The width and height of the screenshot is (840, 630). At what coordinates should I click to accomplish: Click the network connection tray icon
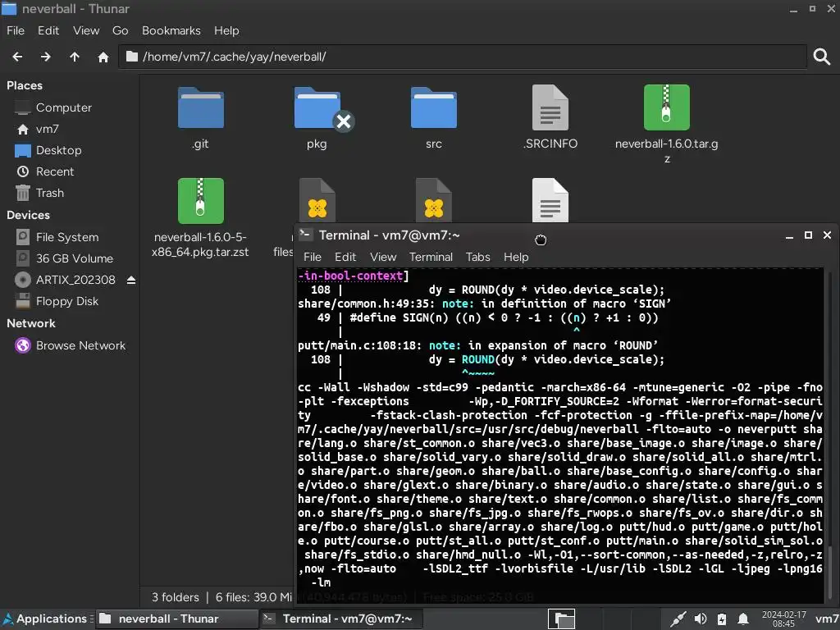[x=678, y=619]
